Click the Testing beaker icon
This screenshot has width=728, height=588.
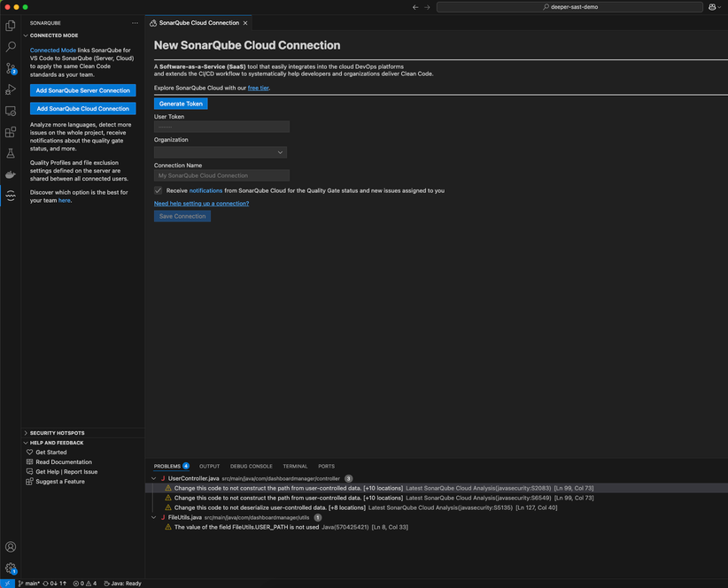coord(11,153)
